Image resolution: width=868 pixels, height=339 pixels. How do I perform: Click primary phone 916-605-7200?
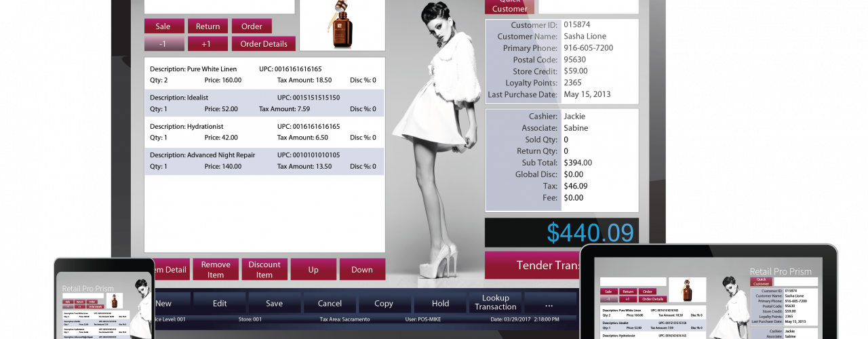coord(589,48)
